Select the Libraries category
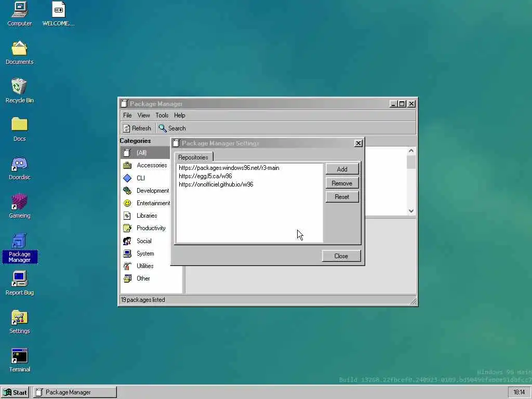This screenshot has width=532, height=399. (x=145, y=216)
